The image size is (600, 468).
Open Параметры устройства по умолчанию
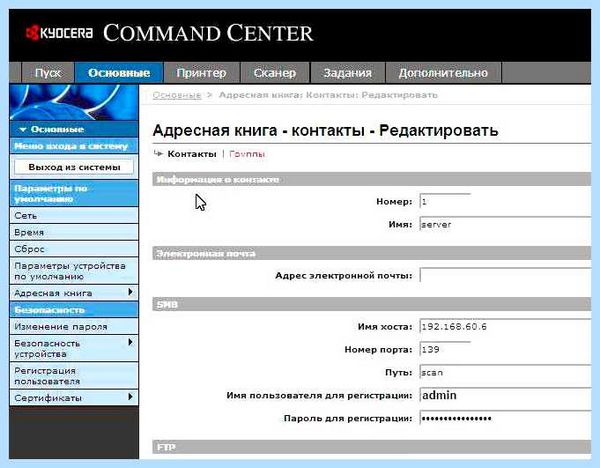pos(74,271)
